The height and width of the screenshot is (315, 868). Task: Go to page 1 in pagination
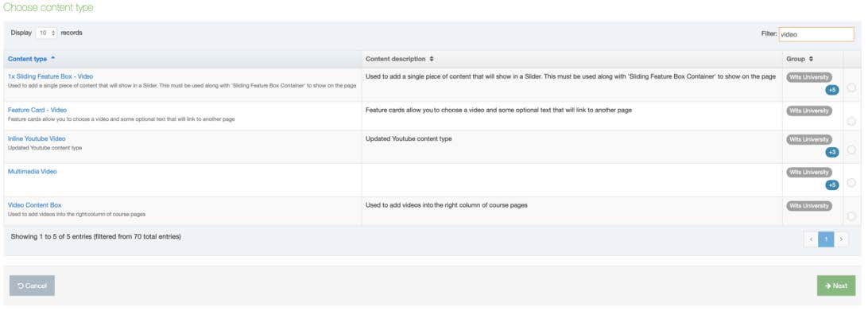826,239
